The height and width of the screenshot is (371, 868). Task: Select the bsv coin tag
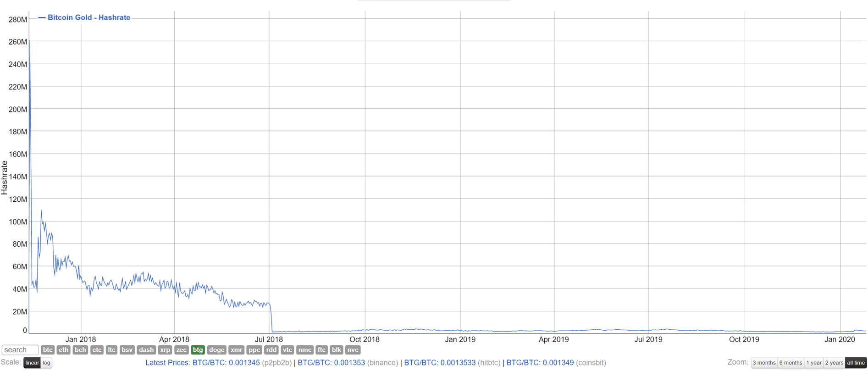click(x=127, y=350)
